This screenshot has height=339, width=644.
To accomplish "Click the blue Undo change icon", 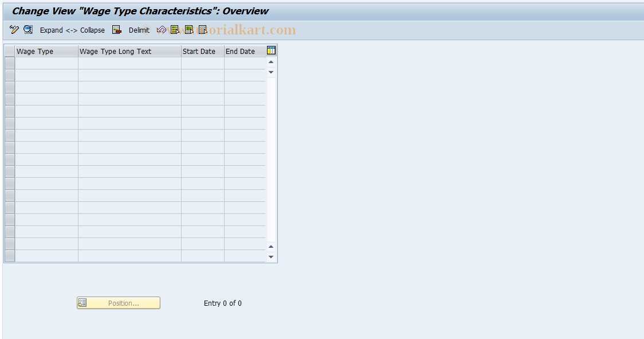I will [x=162, y=30].
